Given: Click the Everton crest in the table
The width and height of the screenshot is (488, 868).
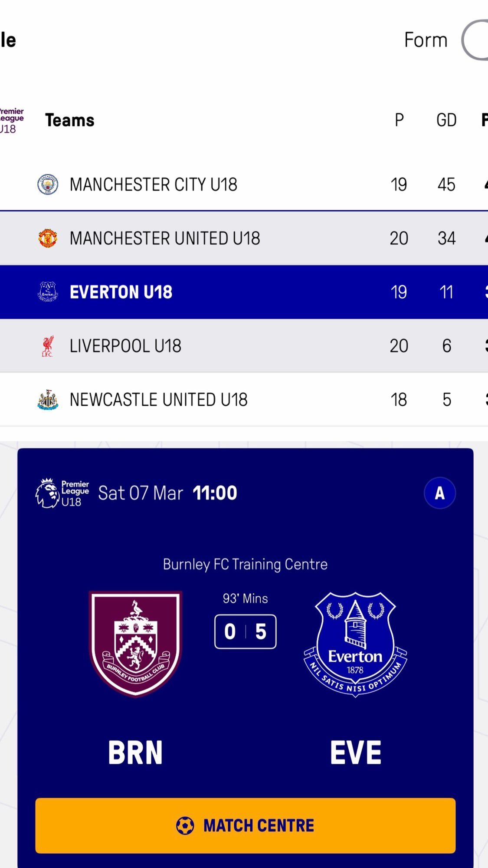Looking at the screenshot, I should (48, 292).
